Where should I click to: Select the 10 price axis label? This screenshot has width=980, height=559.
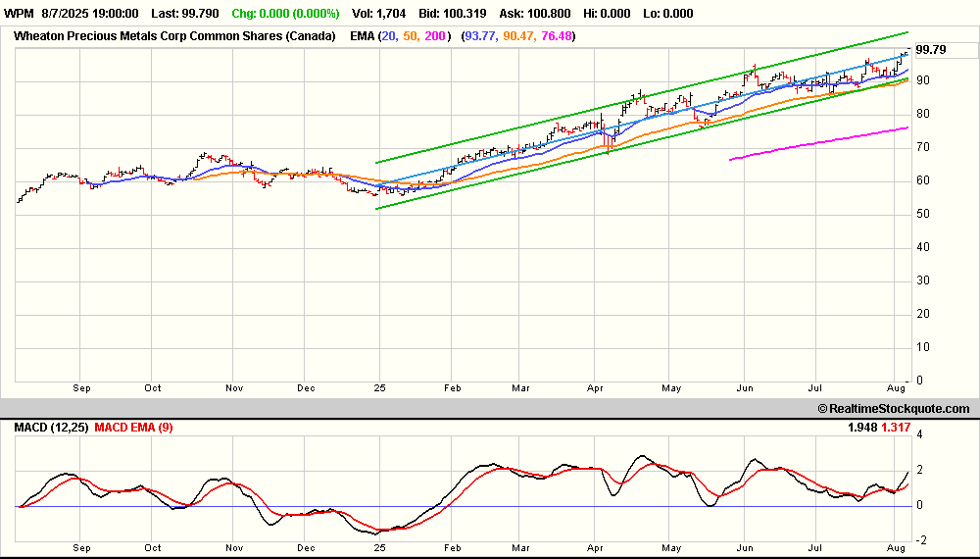pyautogui.click(x=922, y=347)
